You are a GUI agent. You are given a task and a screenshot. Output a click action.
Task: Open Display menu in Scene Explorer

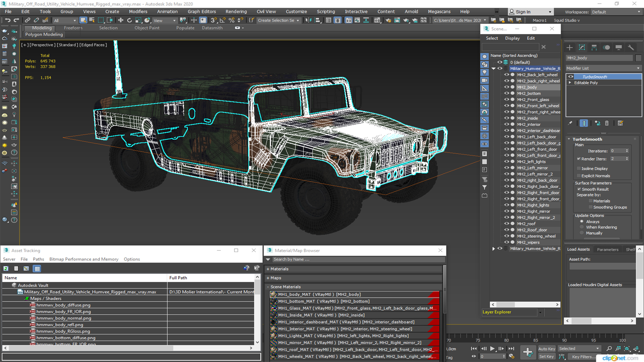(512, 38)
